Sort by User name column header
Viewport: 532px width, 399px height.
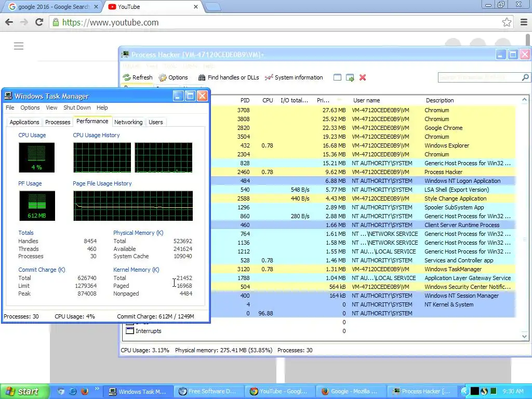(366, 100)
